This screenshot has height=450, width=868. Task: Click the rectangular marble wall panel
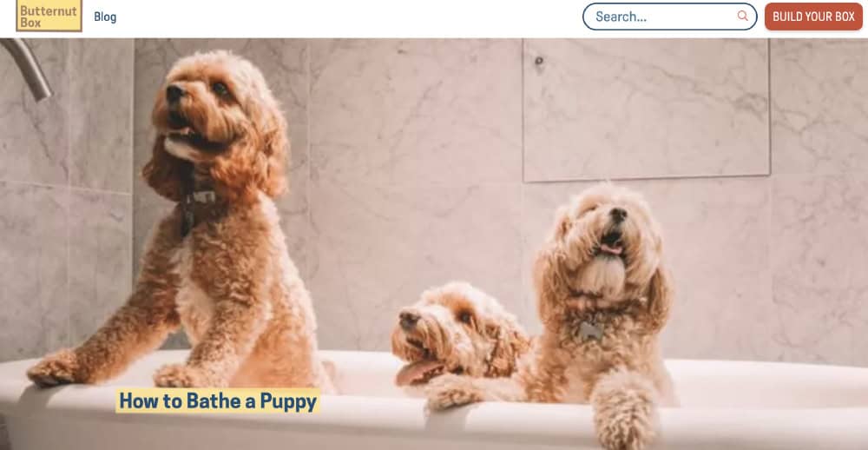coord(646,108)
